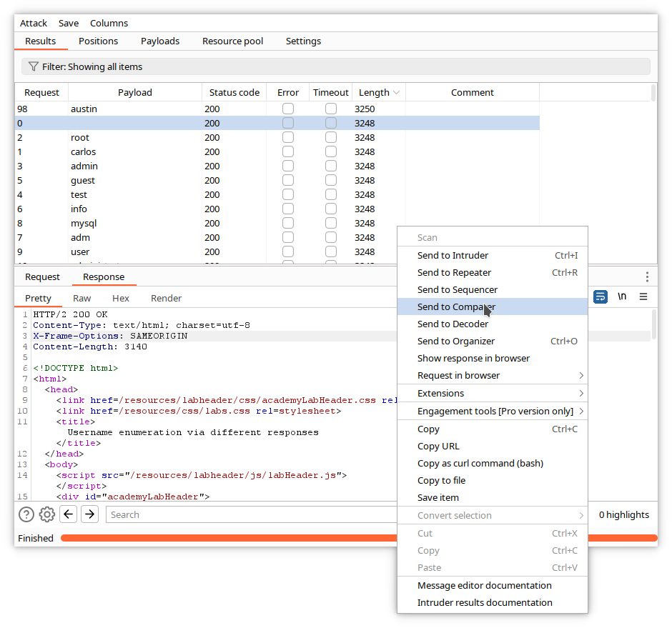The height and width of the screenshot is (628, 672).
Task: Open help via question mark icon
Action: [26, 514]
